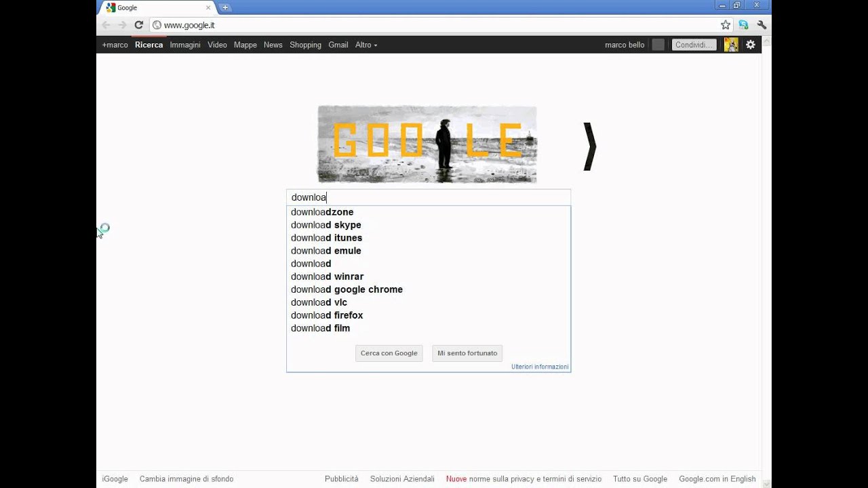Click marco bello profile picture
The height and width of the screenshot is (488, 868).
[731, 45]
